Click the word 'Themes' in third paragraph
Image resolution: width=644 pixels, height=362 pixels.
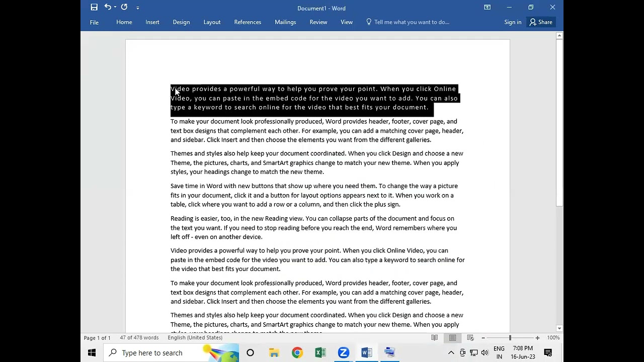click(181, 154)
